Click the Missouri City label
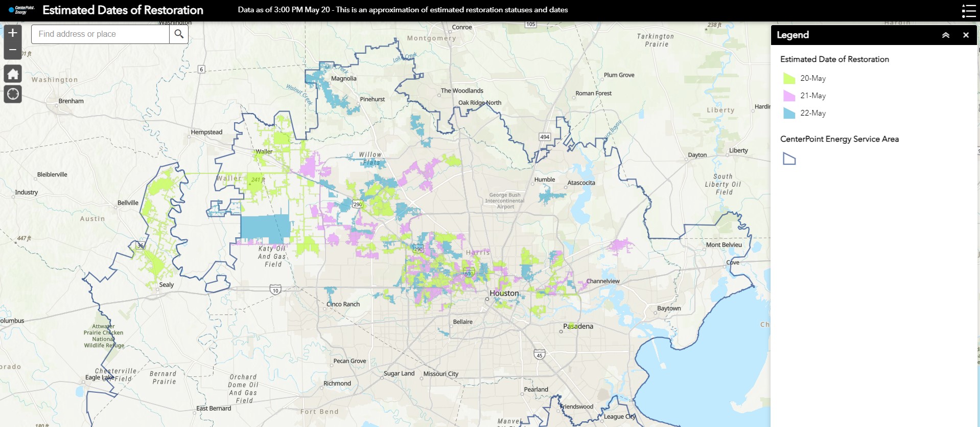Screen dimensions: 980x427 [x=440, y=374]
